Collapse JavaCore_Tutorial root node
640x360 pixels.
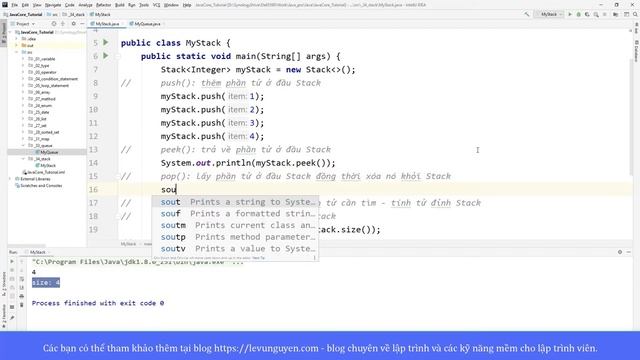click(x=11, y=32)
